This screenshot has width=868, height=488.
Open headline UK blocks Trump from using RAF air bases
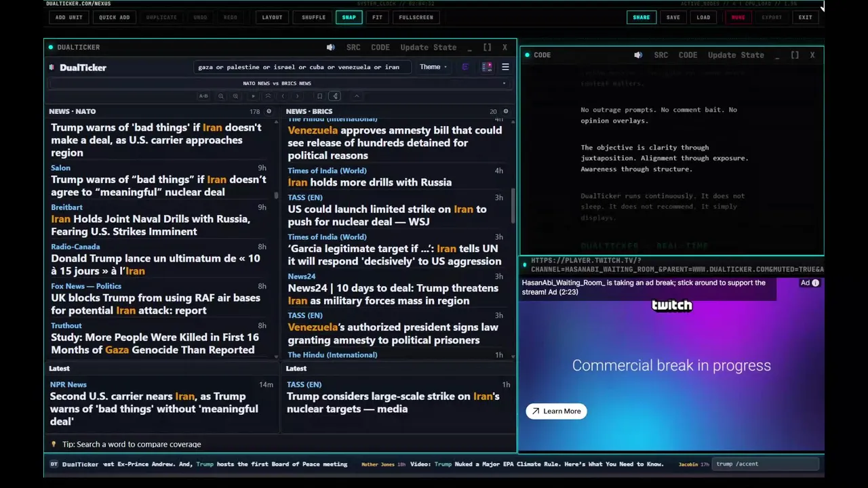pyautogui.click(x=155, y=304)
